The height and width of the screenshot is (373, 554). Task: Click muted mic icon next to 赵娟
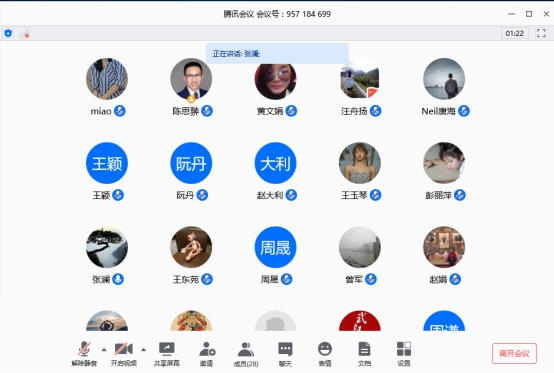[x=455, y=279]
